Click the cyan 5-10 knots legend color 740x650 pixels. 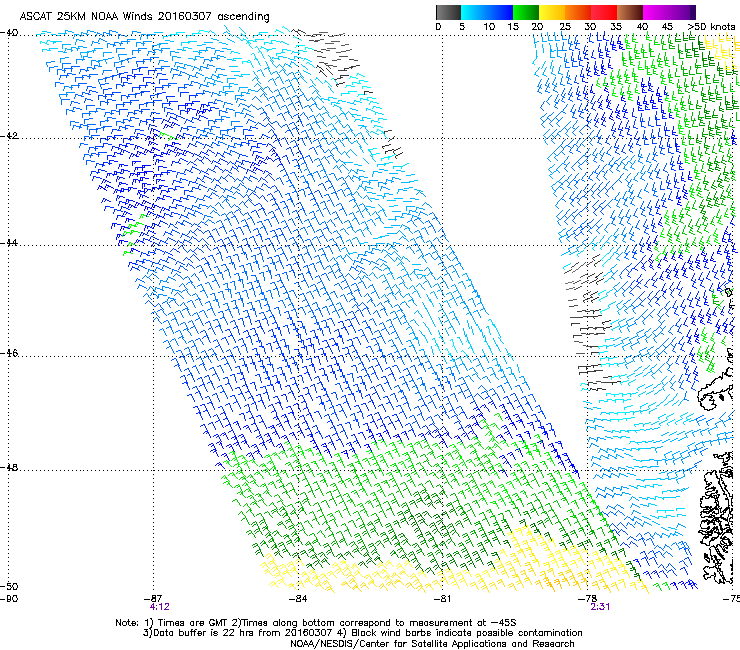pos(474,12)
